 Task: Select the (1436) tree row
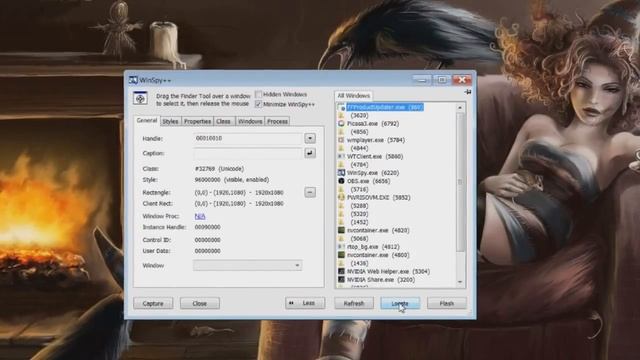coord(359,263)
